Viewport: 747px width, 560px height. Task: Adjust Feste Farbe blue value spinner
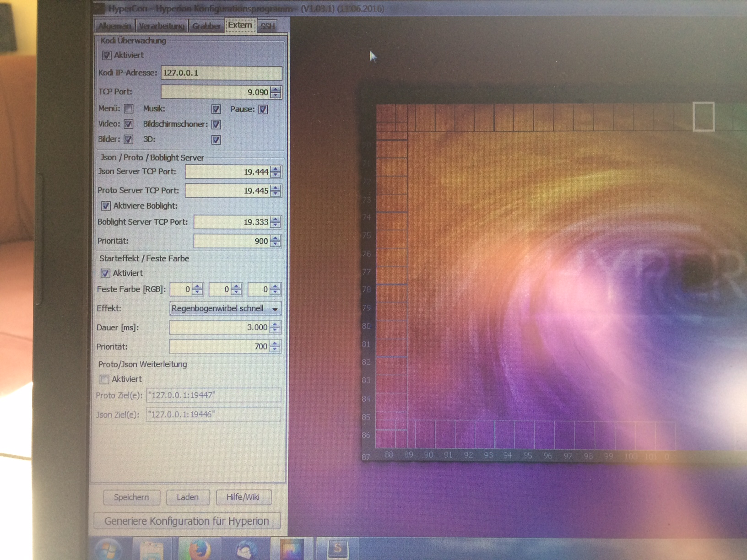275,289
